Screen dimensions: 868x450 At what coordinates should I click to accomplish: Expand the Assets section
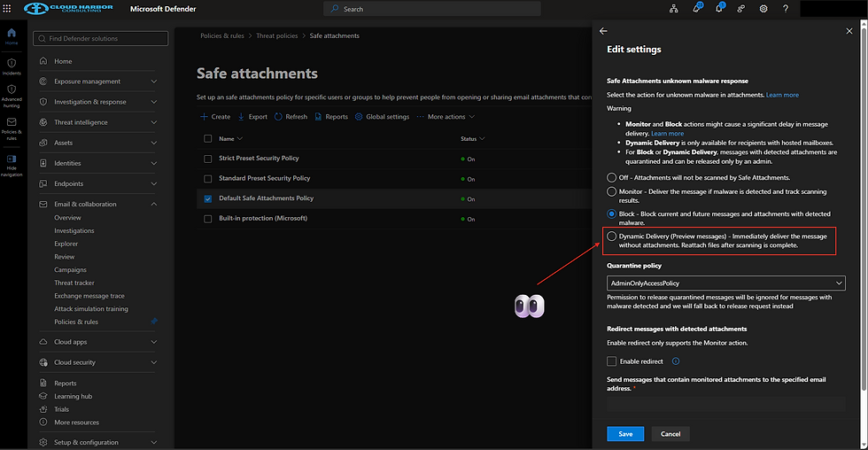(x=154, y=143)
